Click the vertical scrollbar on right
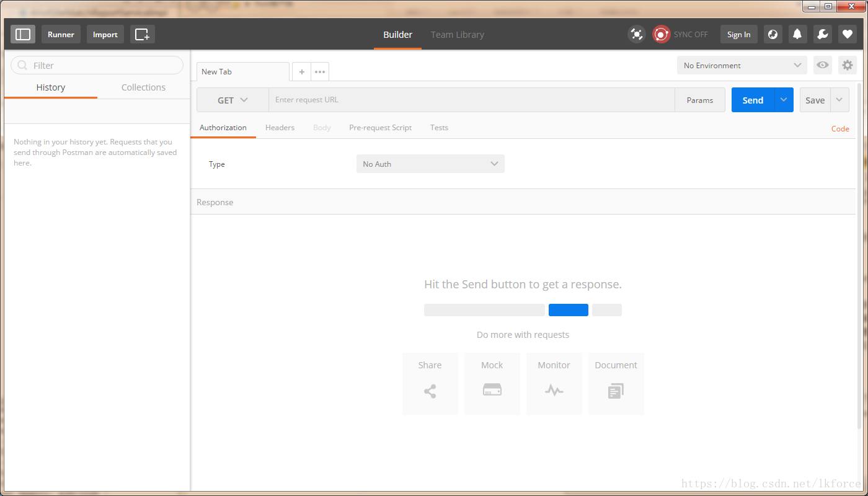The width and height of the screenshot is (868, 496). coord(859,257)
